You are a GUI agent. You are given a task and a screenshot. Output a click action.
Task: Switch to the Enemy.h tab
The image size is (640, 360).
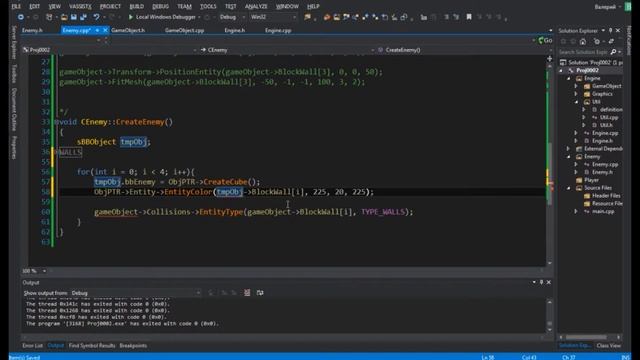coord(32,30)
